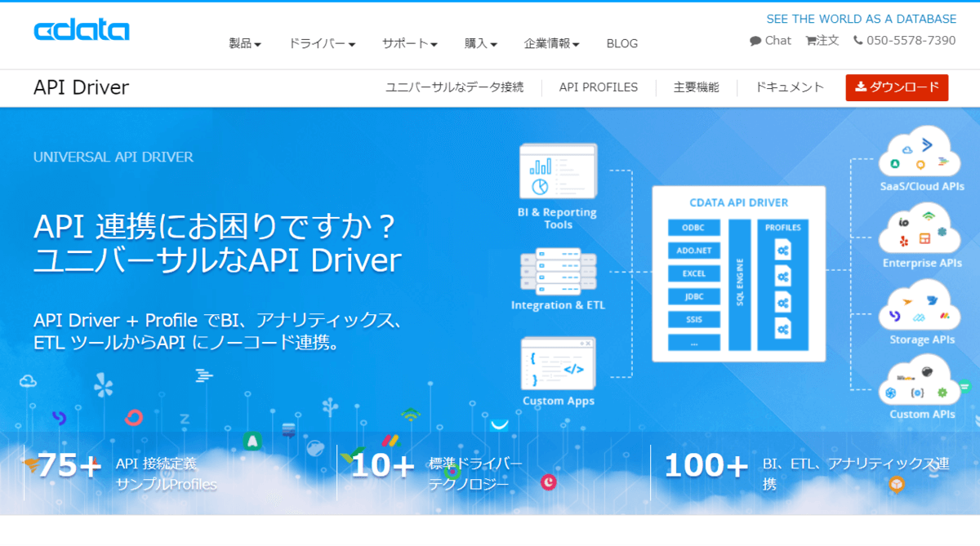The image size is (980, 546).
Task: Click the JDBC box in driver diagram
Action: [693, 296]
